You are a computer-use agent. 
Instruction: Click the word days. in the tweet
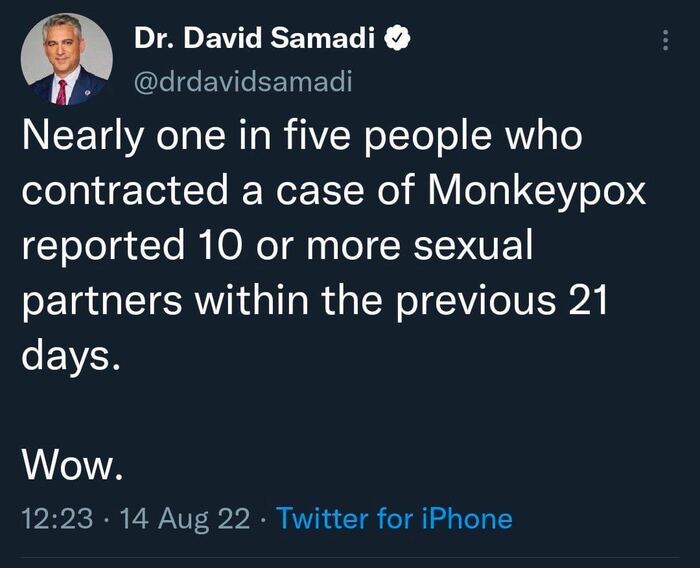point(71,355)
